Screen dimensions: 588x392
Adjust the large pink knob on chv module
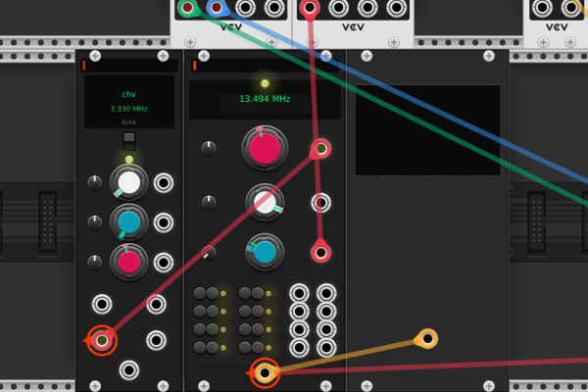point(129,262)
